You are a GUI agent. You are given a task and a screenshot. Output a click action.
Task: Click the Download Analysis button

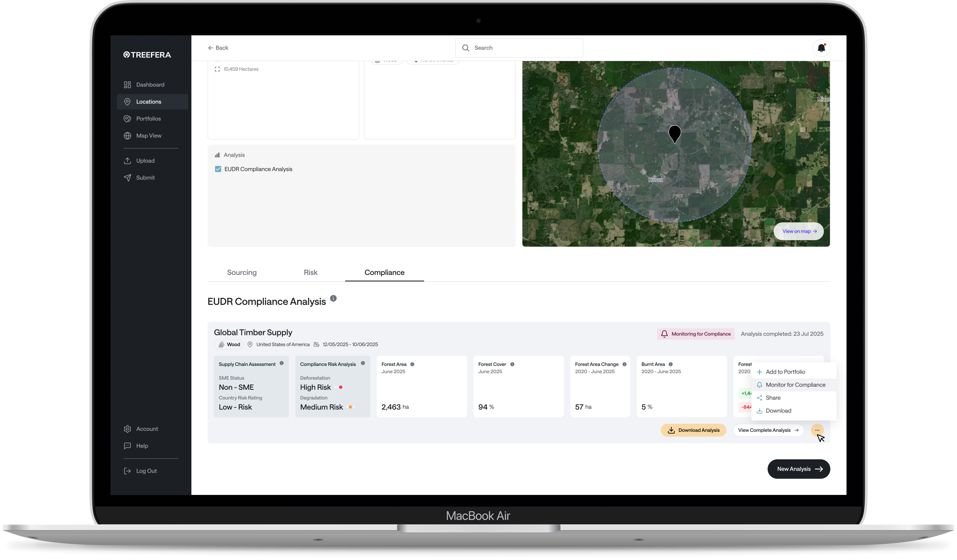[x=693, y=430]
